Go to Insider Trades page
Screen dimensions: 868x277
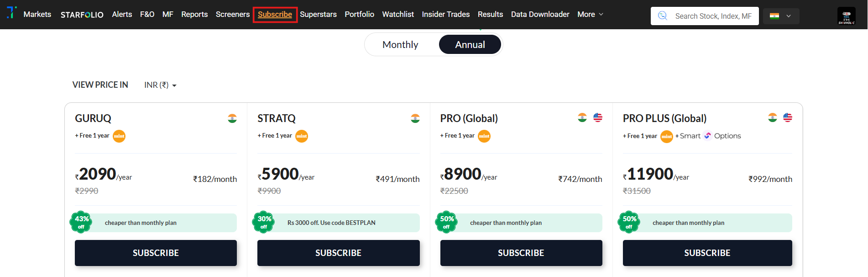point(445,15)
